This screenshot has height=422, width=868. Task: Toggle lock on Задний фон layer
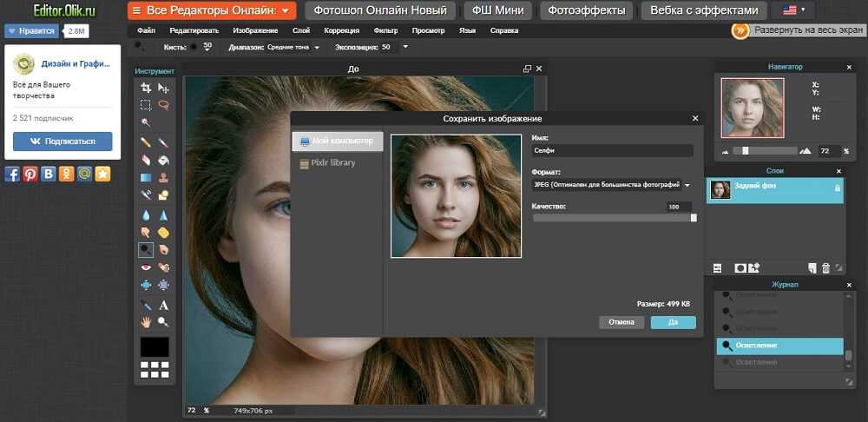click(x=837, y=188)
